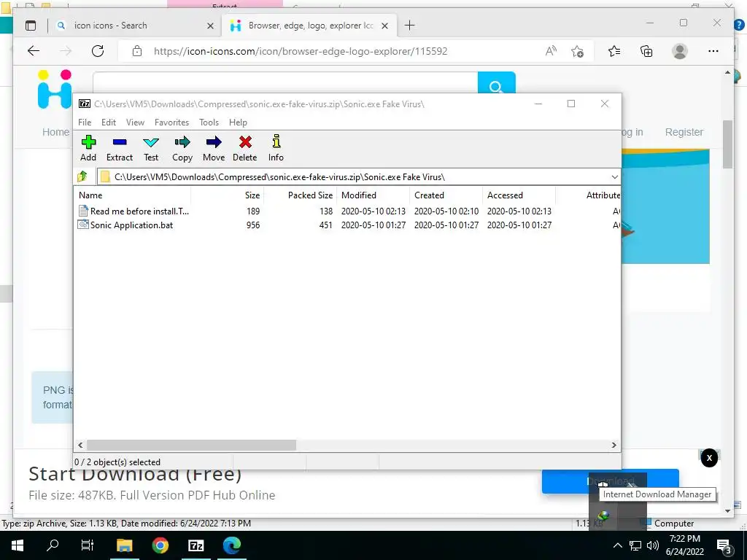This screenshot has height=560, width=747.
Task: Click the Register link on the webpage
Action: click(684, 132)
